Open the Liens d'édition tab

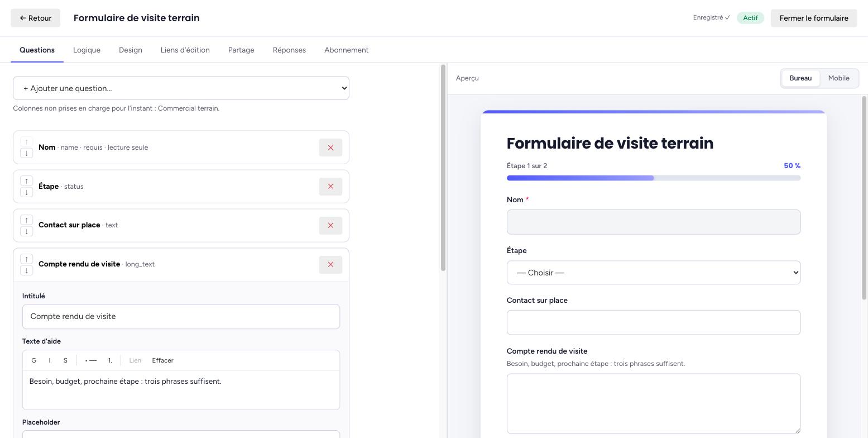(185, 50)
